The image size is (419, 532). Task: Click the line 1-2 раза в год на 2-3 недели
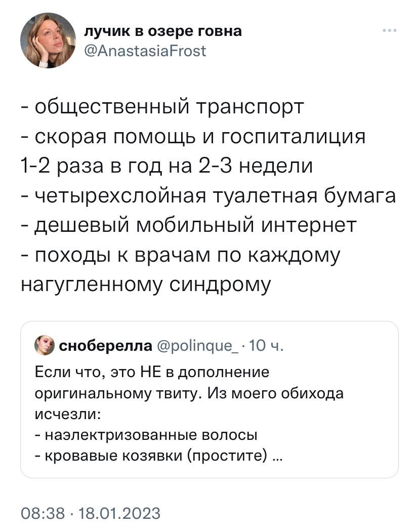(x=166, y=167)
